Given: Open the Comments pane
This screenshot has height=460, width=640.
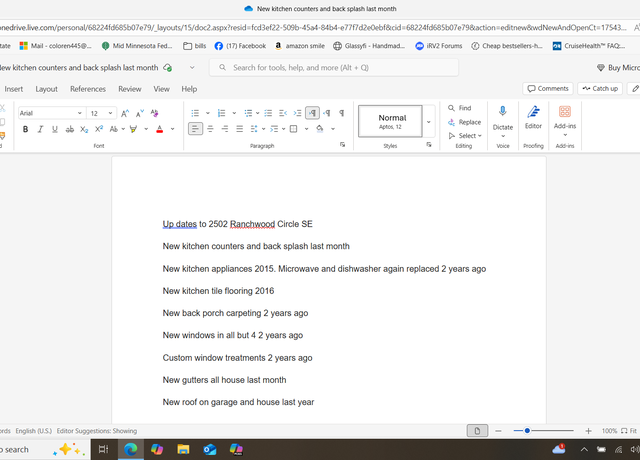Looking at the screenshot, I should [x=548, y=89].
